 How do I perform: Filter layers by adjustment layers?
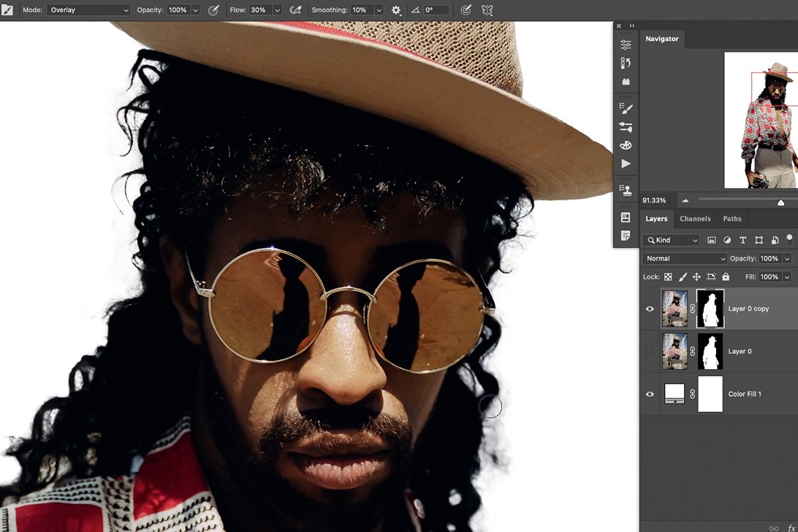(727, 240)
